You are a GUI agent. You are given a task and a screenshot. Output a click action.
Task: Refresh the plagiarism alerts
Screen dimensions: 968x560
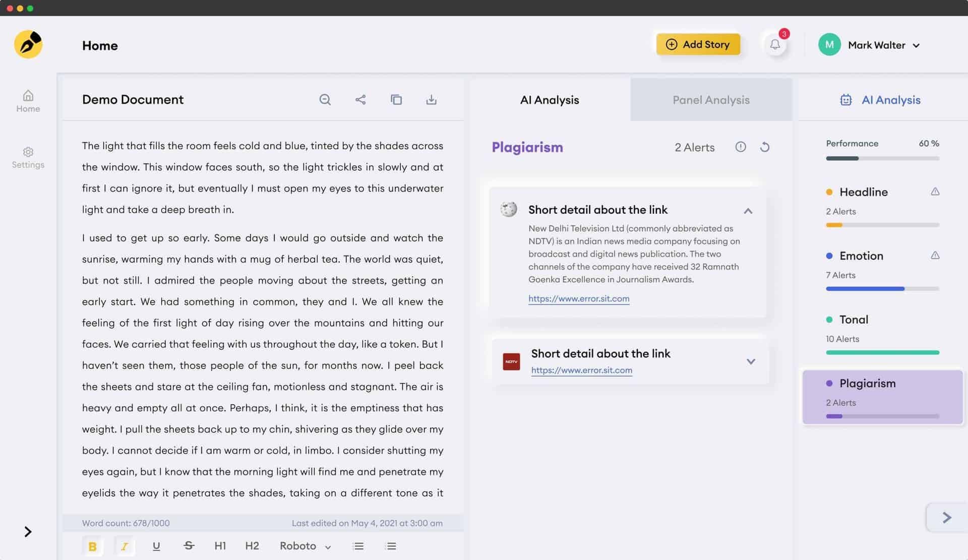[765, 147]
